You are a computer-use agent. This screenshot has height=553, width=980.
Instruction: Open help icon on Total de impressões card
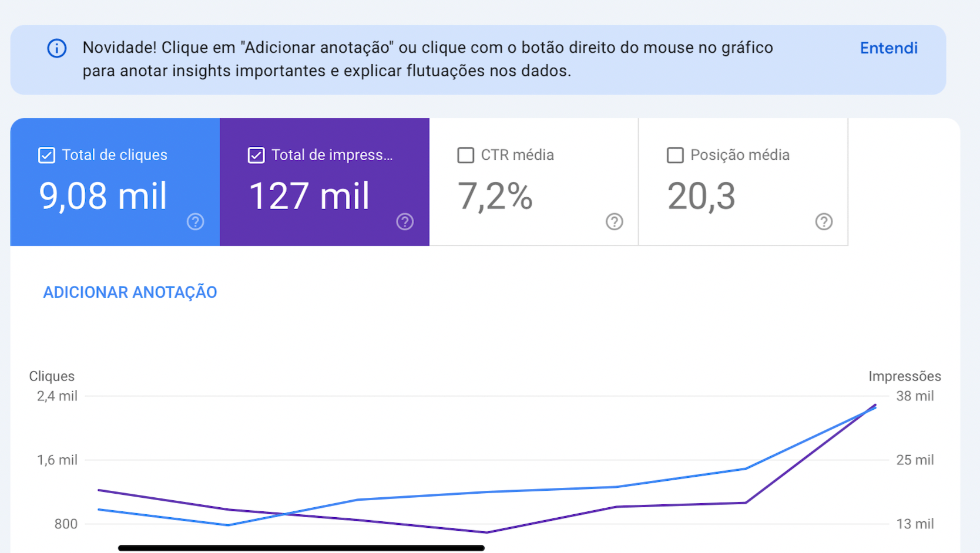click(x=405, y=222)
